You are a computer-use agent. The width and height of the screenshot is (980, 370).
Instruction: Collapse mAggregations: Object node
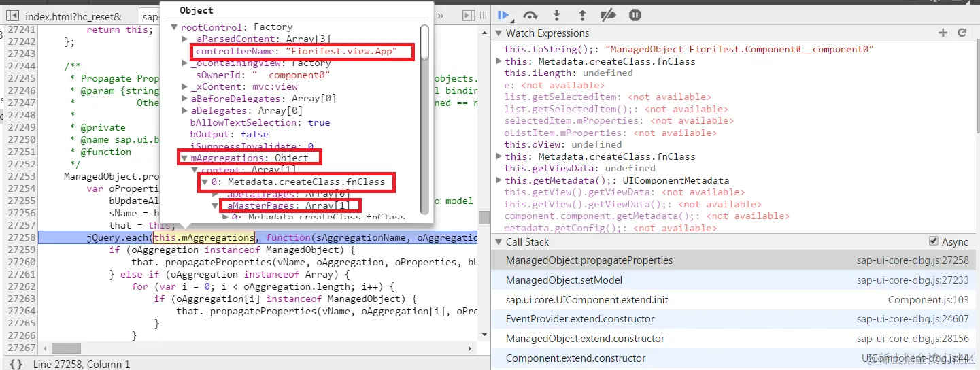[x=184, y=158]
